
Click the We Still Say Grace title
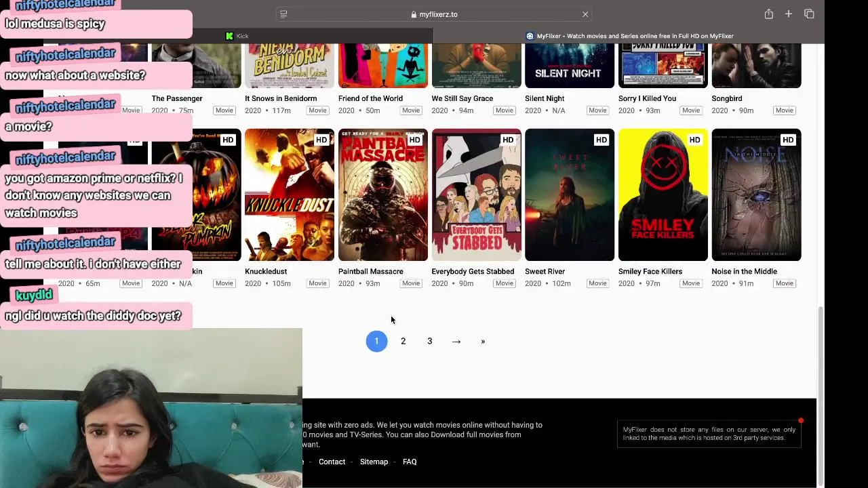coord(462,98)
